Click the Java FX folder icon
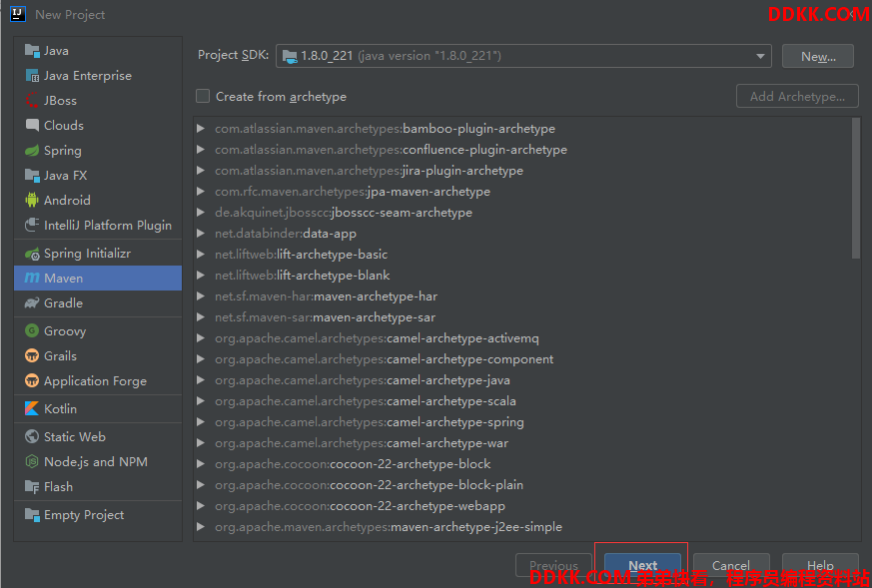The width and height of the screenshot is (872, 588). pyautogui.click(x=32, y=175)
